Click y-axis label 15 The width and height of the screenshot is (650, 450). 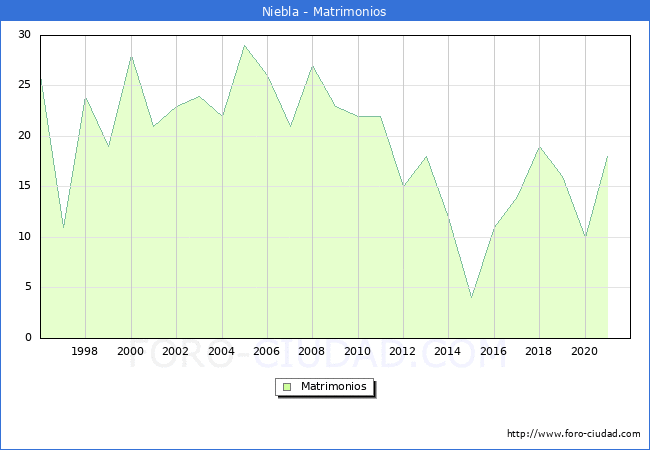25,186
